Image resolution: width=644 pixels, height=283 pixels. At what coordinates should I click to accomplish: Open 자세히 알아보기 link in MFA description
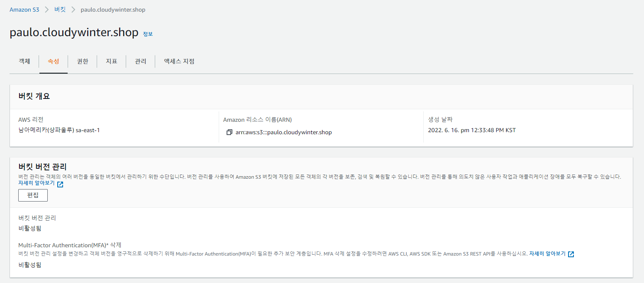pos(547,253)
